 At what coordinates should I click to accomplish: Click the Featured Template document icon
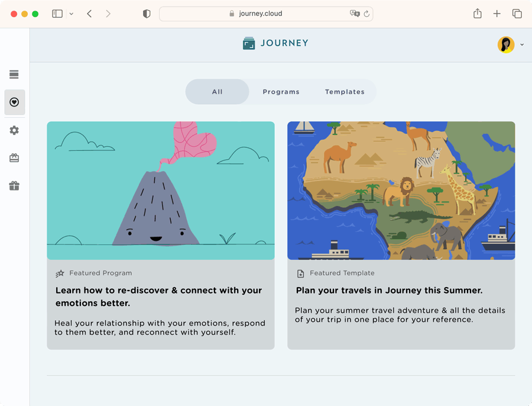coord(301,273)
